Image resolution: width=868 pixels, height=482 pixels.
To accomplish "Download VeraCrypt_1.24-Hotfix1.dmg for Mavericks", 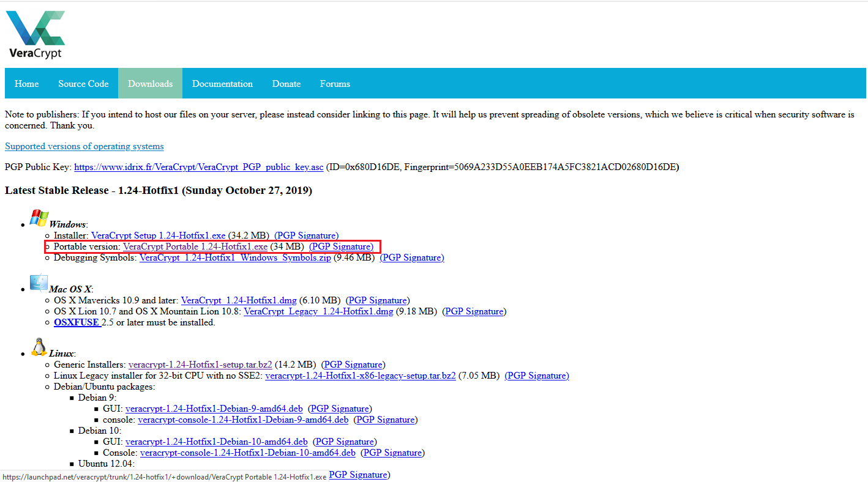I will 239,300.
